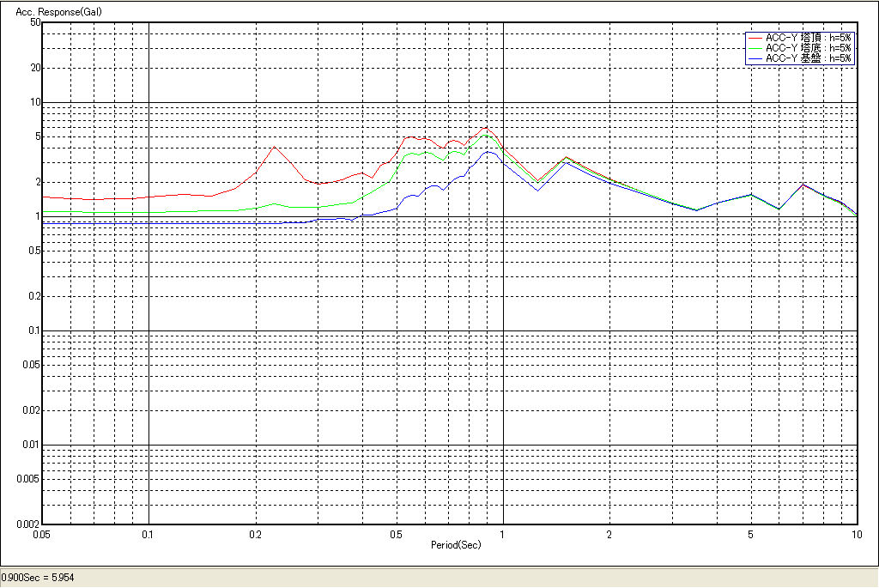Click the green line swatch in legend

(x=755, y=48)
